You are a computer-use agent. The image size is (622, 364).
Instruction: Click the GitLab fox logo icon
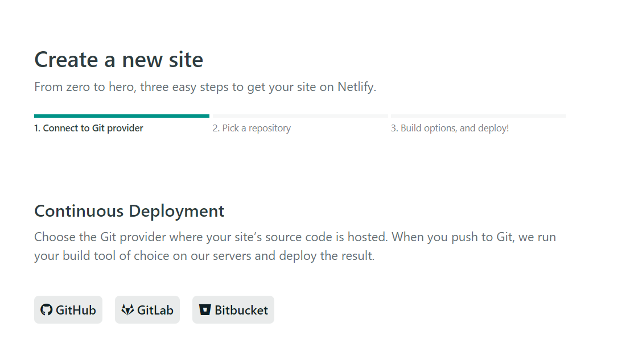[127, 309]
